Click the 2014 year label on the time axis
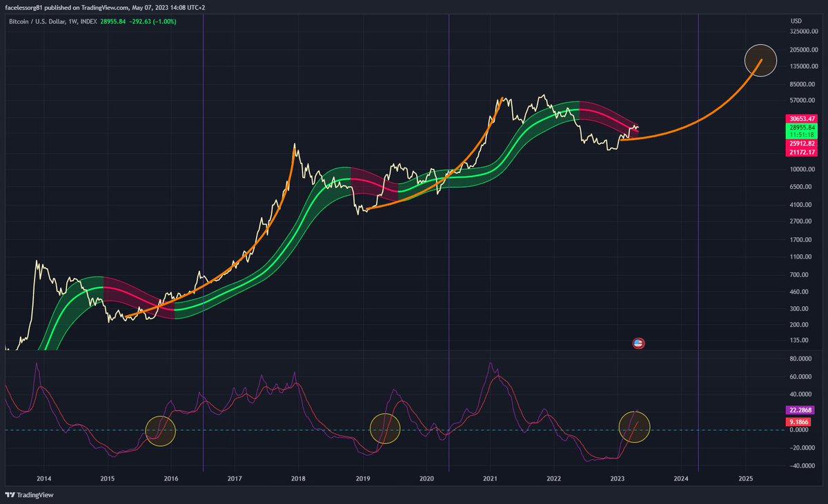 tap(43, 478)
